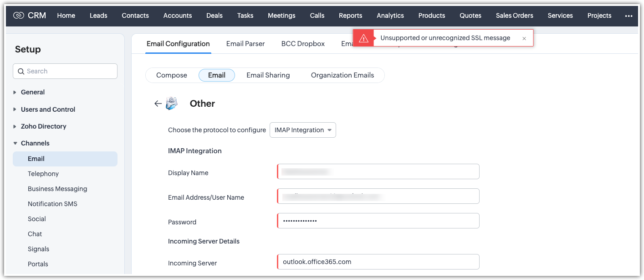644x280 pixels.
Task: Switch to BCC Dropbox tab
Action: click(x=303, y=44)
